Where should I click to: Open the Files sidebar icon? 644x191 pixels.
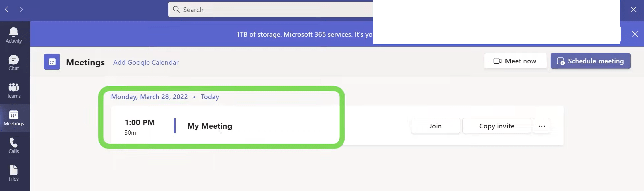(x=13, y=170)
